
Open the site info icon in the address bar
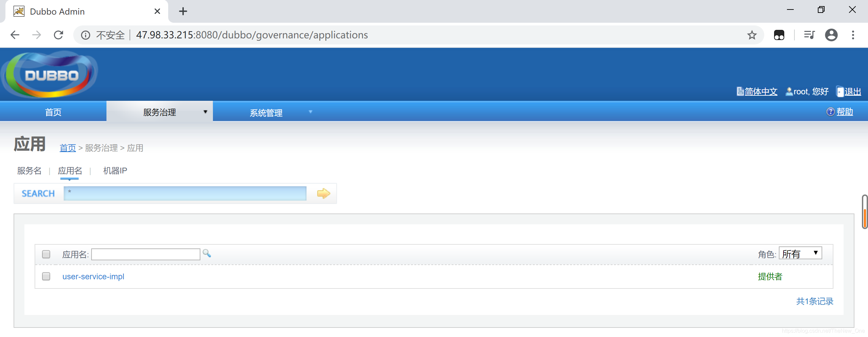click(85, 35)
